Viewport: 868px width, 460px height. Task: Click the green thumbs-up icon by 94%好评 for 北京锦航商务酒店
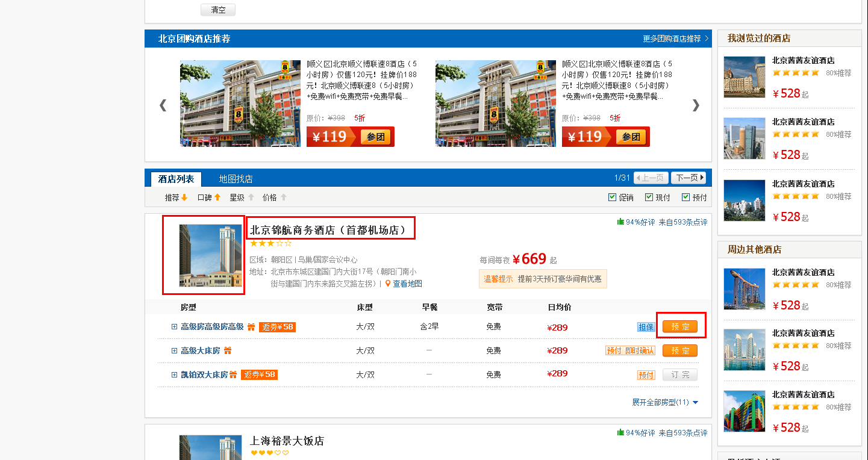coord(620,222)
